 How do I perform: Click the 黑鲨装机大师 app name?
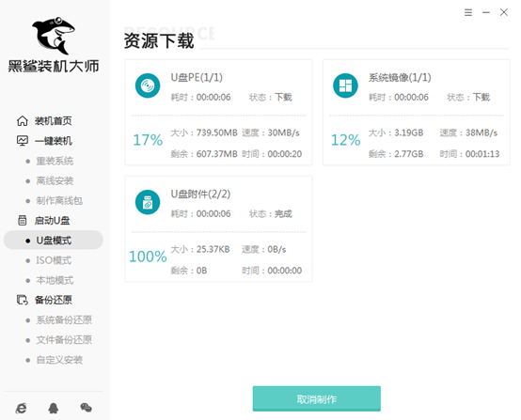[x=54, y=66]
